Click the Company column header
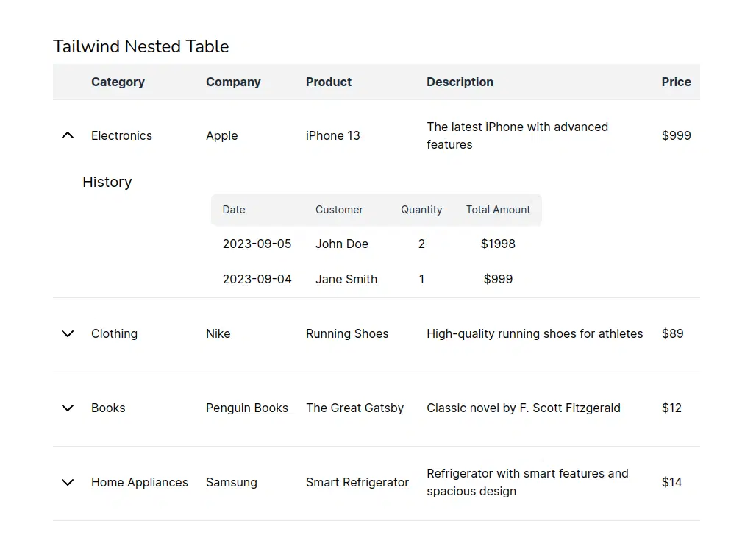Screen dimensions: 756x549 point(233,82)
